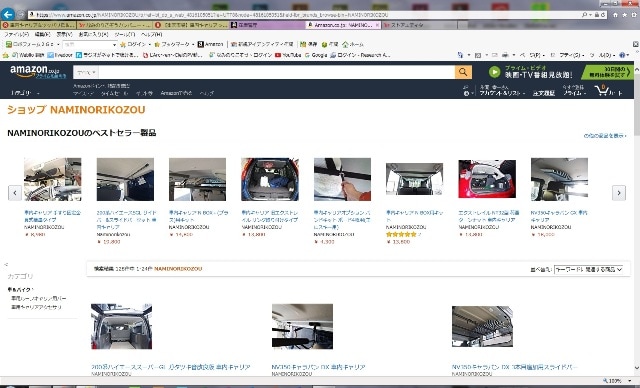Switch to the third Opera-icon browser tab
Screen dimensions: 640x388
pyautogui.click(x=191, y=25)
